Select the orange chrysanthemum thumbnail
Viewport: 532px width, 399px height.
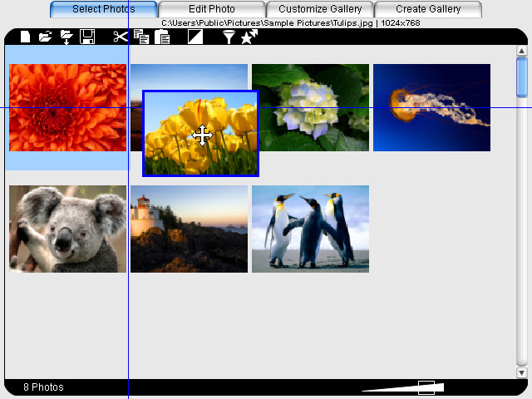pos(68,107)
